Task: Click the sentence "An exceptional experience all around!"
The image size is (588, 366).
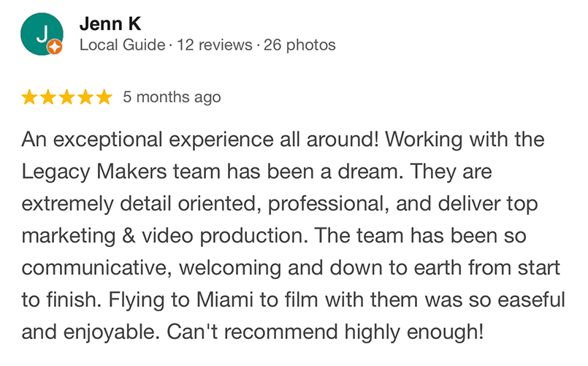Action: pos(188,140)
